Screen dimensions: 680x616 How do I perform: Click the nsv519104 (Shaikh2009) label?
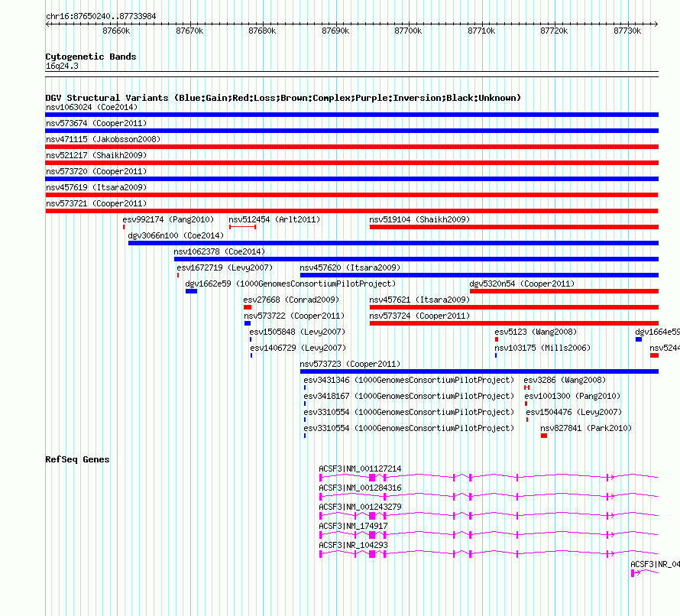pyautogui.click(x=419, y=219)
